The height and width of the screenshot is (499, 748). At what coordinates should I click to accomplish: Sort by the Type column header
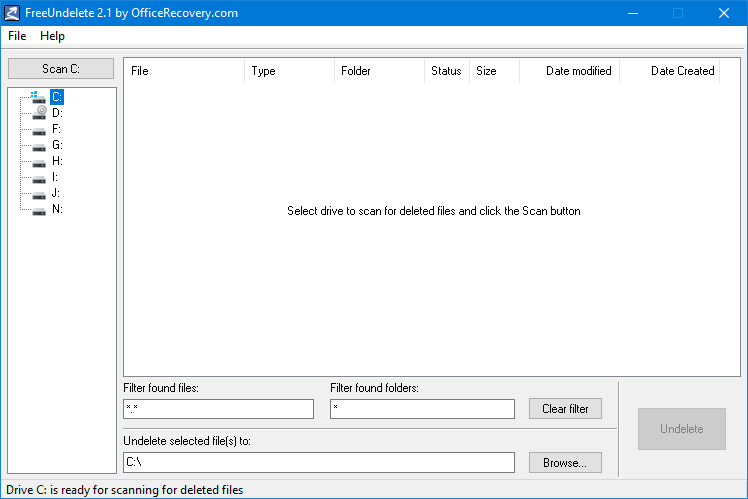[x=290, y=71]
